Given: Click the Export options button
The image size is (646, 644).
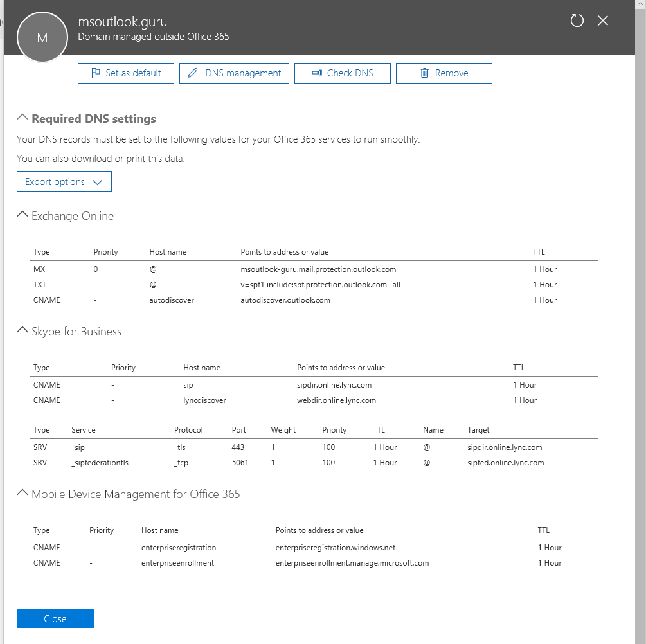Looking at the screenshot, I should (x=64, y=181).
